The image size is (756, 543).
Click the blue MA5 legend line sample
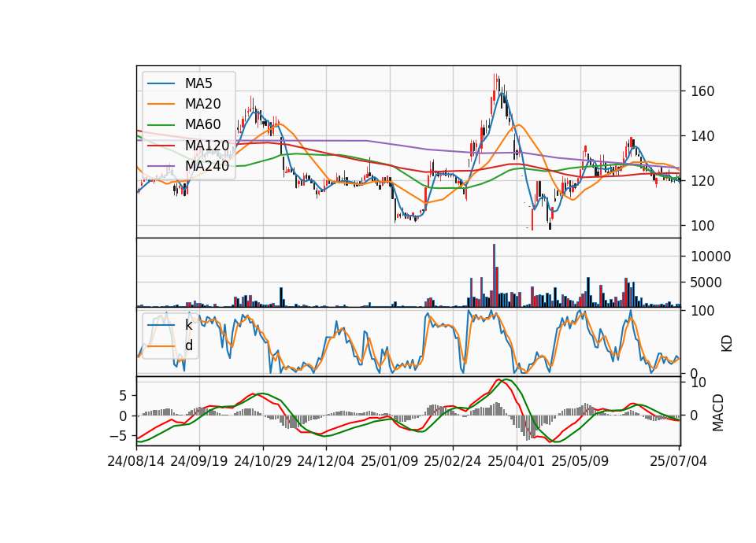point(161,84)
